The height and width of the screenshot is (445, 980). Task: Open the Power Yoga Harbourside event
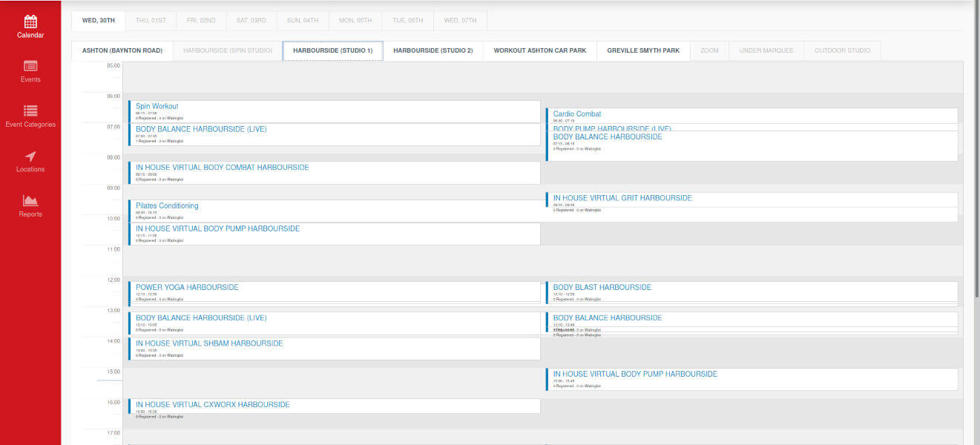pyautogui.click(x=334, y=293)
